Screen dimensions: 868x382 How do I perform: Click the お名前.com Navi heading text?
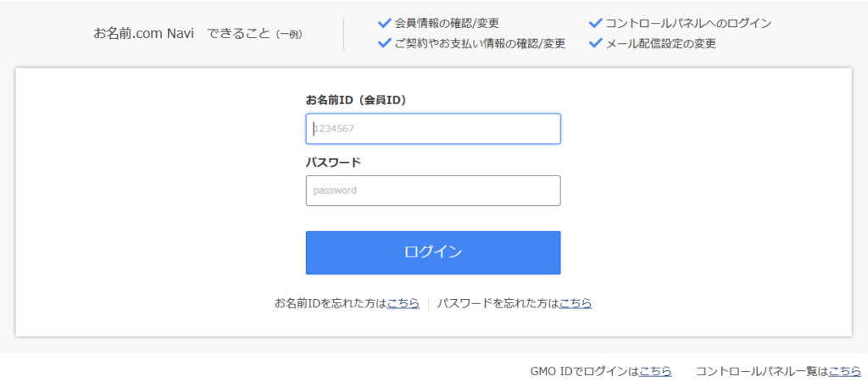point(144,34)
